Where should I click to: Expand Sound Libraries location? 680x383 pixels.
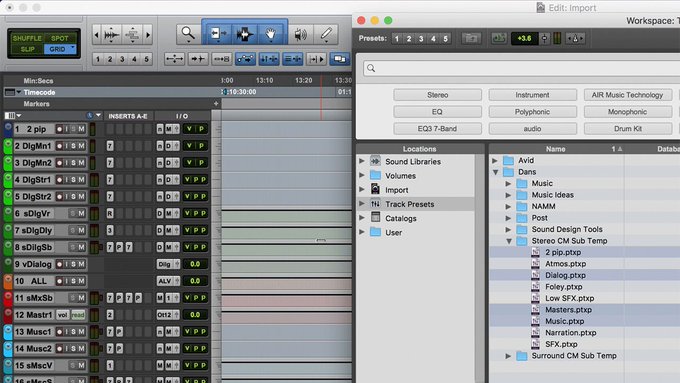point(362,161)
